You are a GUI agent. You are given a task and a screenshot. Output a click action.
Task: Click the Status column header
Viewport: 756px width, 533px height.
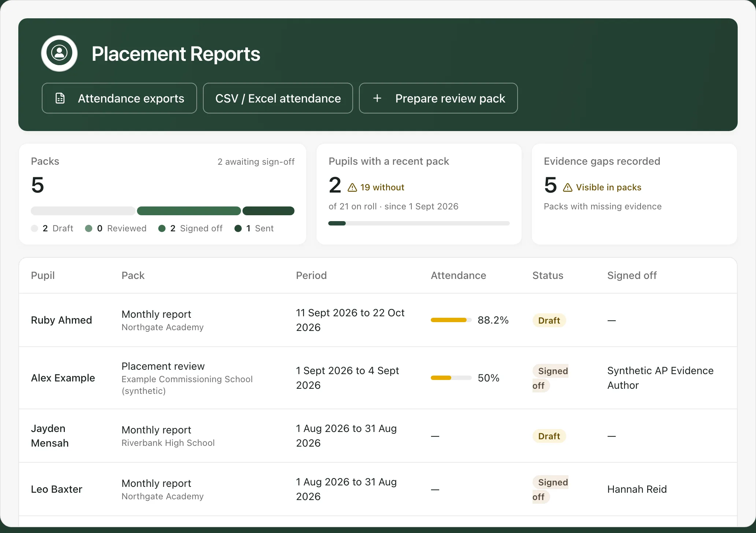(548, 275)
